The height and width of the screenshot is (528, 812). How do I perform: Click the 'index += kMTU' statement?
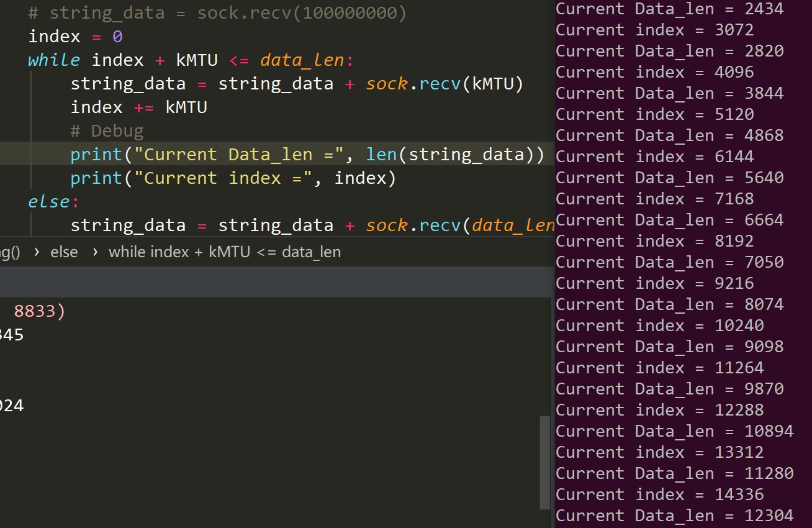pos(138,107)
